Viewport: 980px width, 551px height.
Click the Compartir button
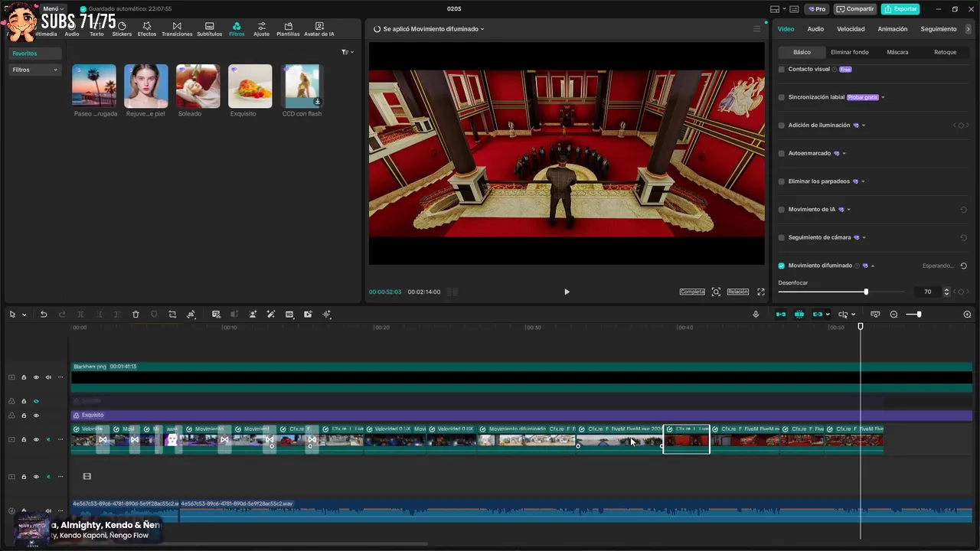[x=855, y=9]
